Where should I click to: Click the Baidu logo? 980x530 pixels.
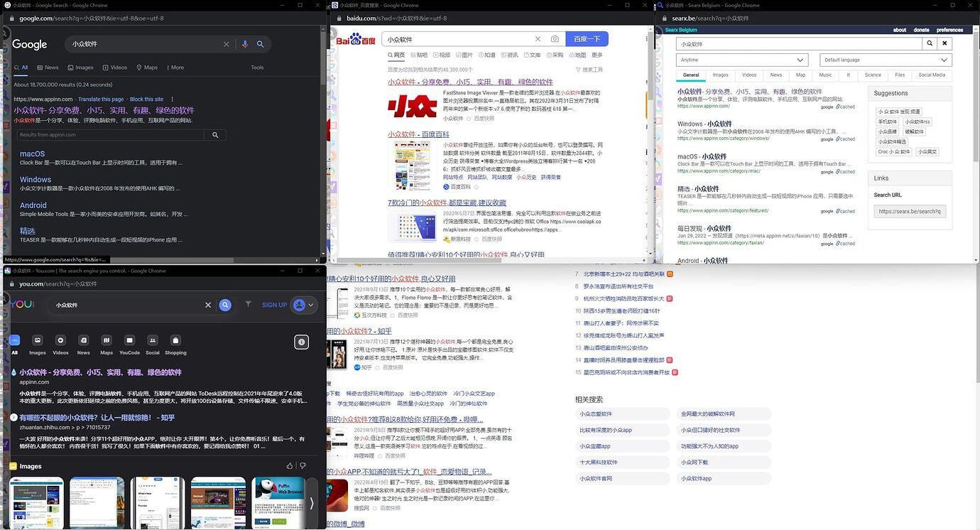click(x=356, y=39)
